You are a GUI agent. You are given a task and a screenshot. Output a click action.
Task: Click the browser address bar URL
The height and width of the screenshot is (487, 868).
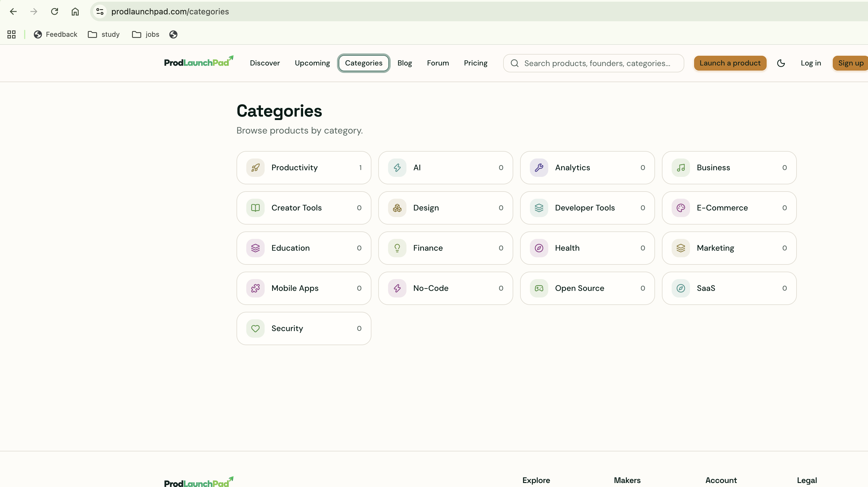tap(170, 11)
